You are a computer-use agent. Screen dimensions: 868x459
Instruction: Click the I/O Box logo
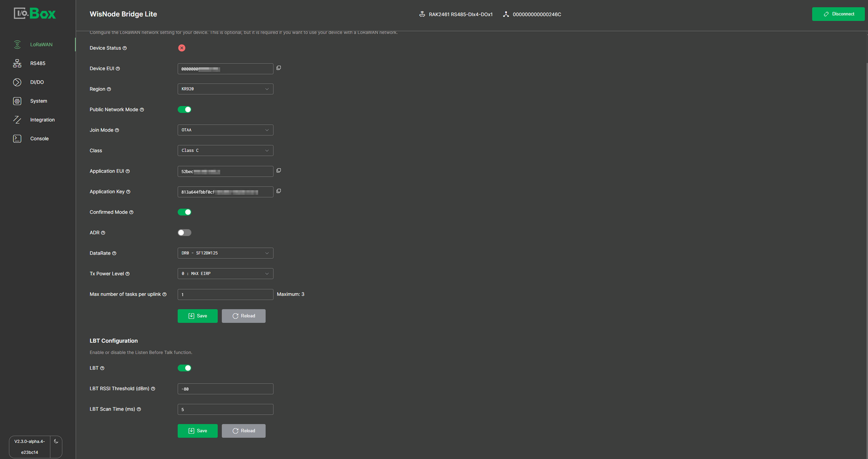coord(35,14)
